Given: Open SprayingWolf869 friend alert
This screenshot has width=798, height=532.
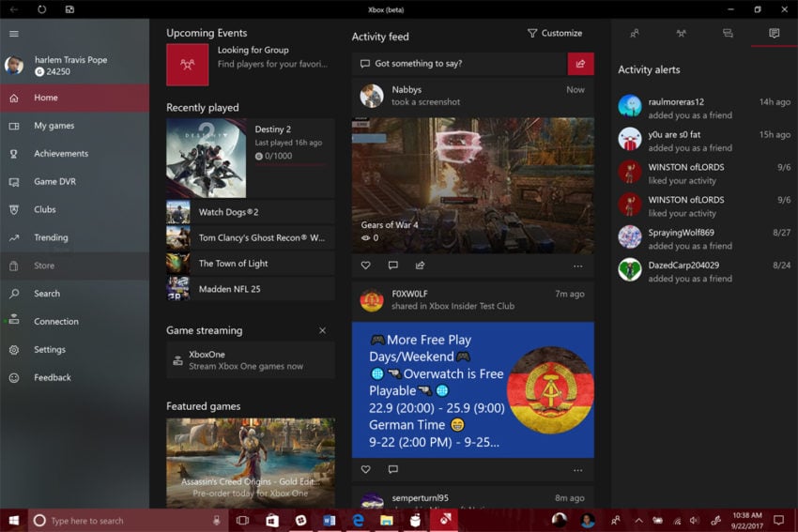Looking at the screenshot, I should 704,239.
